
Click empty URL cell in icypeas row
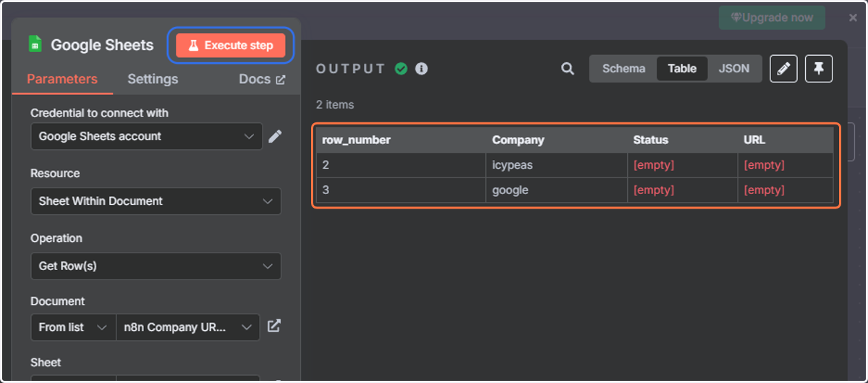tap(786, 165)
